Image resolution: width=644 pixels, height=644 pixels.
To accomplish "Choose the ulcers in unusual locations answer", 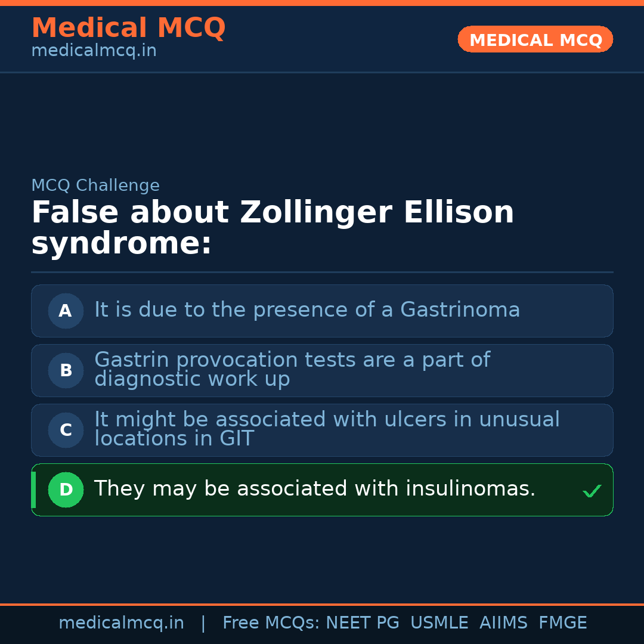I will (x=327, y=429).
